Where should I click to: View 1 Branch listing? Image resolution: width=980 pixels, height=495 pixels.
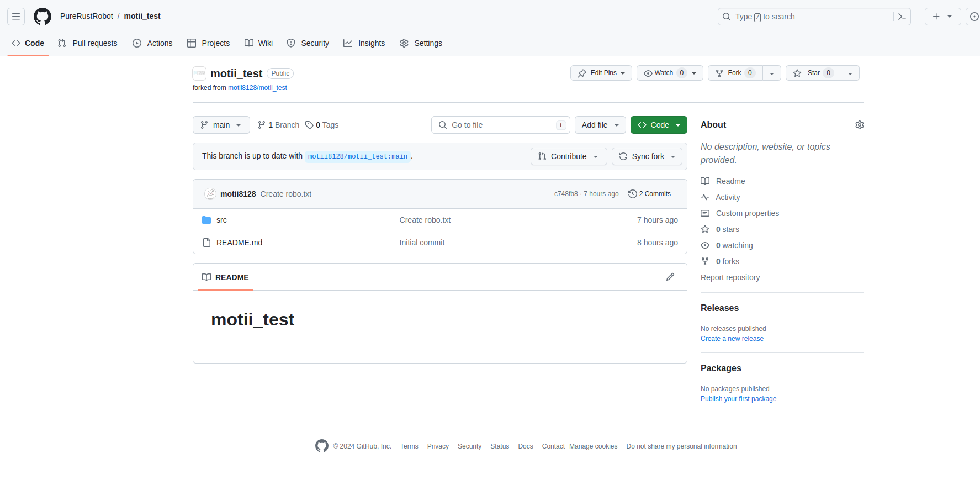point(278,125)
